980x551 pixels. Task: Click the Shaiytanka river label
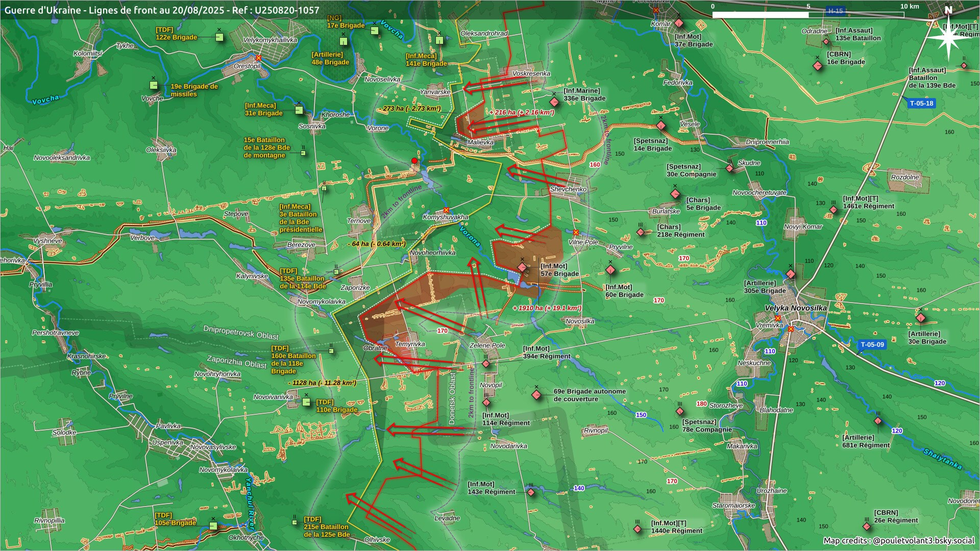pyautogui.click(x=942, y=459)
